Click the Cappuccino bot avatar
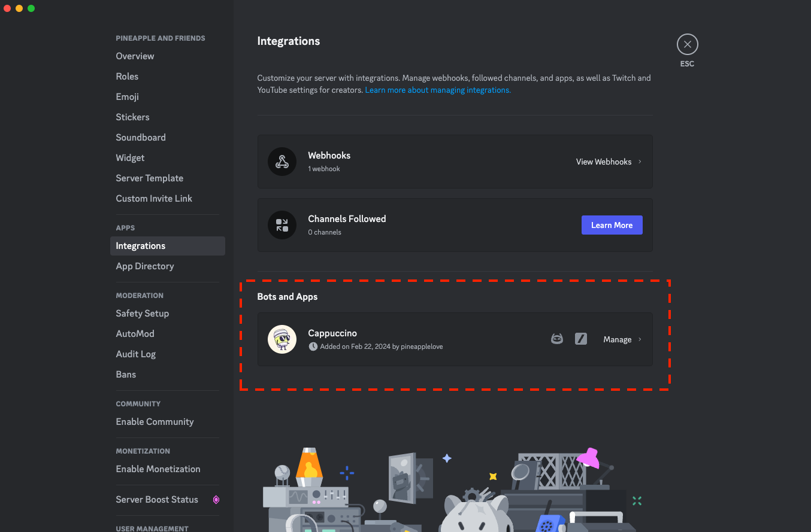811x532 pixels. [282, 339]
